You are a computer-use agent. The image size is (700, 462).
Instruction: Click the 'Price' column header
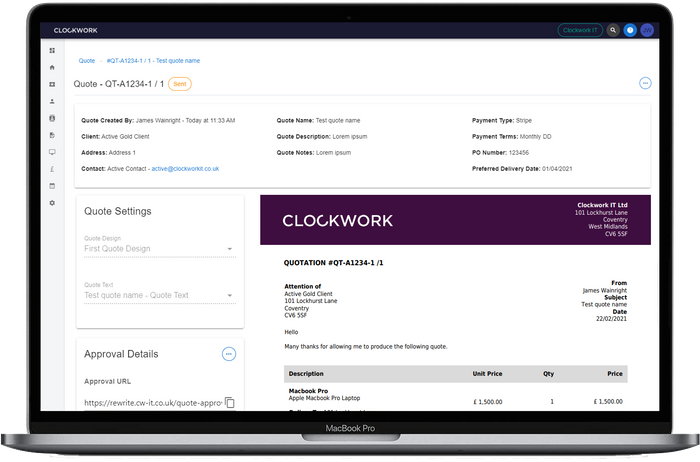[x=615, y=374]
